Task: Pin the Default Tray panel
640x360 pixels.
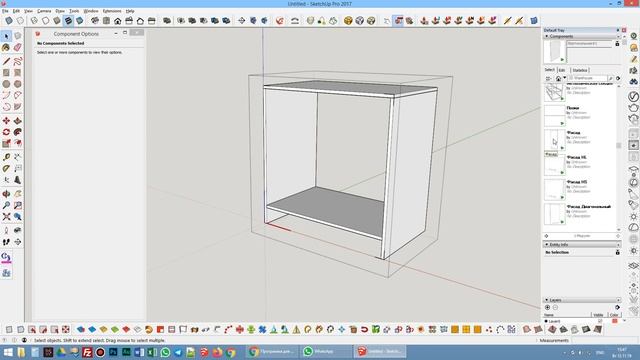Action: click(x=618, y=30)
